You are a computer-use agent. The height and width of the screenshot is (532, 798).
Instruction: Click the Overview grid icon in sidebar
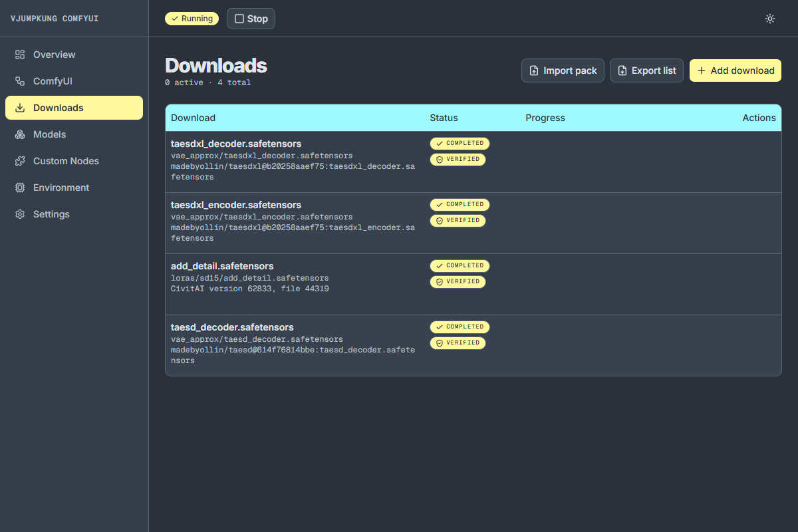coord(20,55)
